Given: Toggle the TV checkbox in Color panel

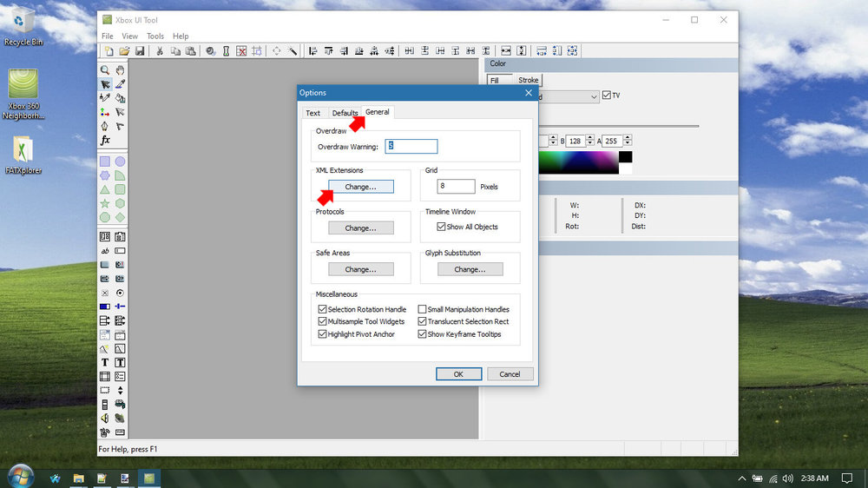Looking at the screenshot, I should [x=607, y=96].
